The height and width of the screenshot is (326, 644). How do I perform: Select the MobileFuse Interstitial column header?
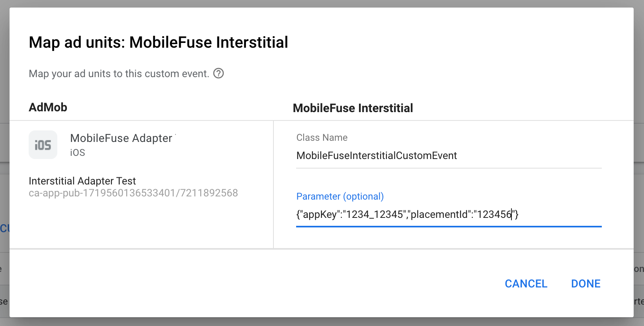pos(353,108)
